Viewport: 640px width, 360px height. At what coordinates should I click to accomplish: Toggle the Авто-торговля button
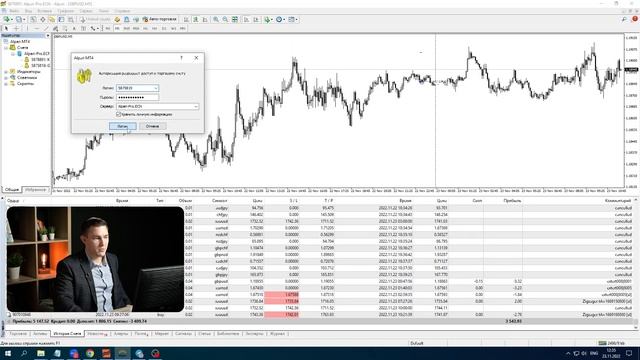point(159,19)
